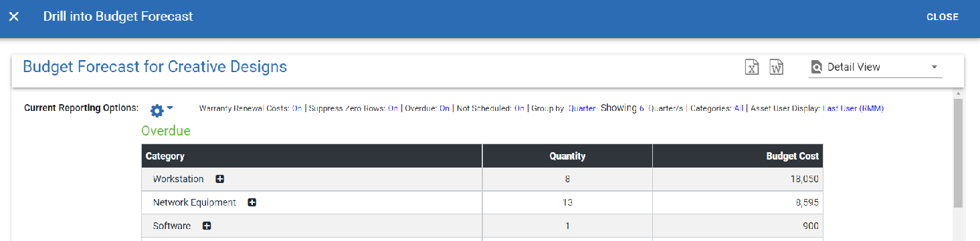Click the X icon beside Drill into Budget Forecast

click(x=14, y=17)
